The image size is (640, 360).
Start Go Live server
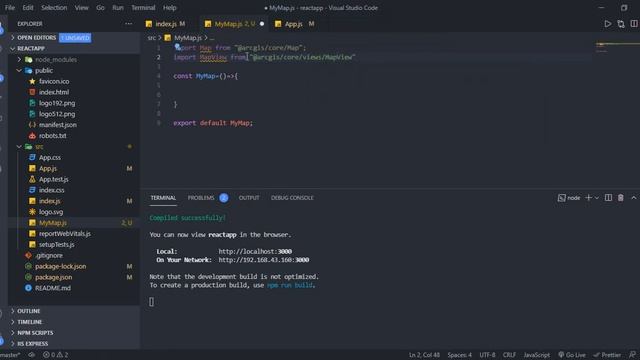tap(572, 355)
